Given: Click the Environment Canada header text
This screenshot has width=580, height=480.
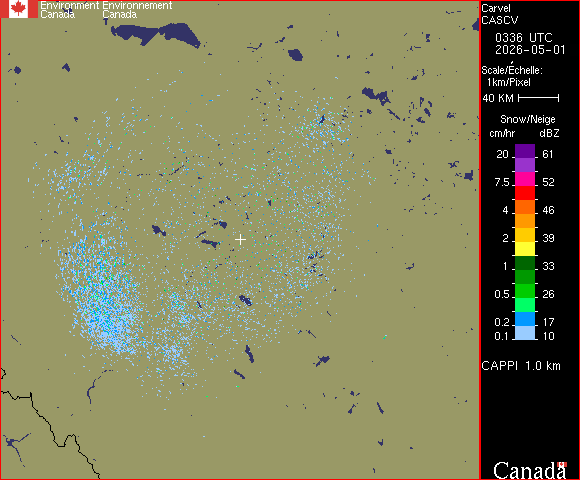Looking at the screenshot, I should click(106, 10).
